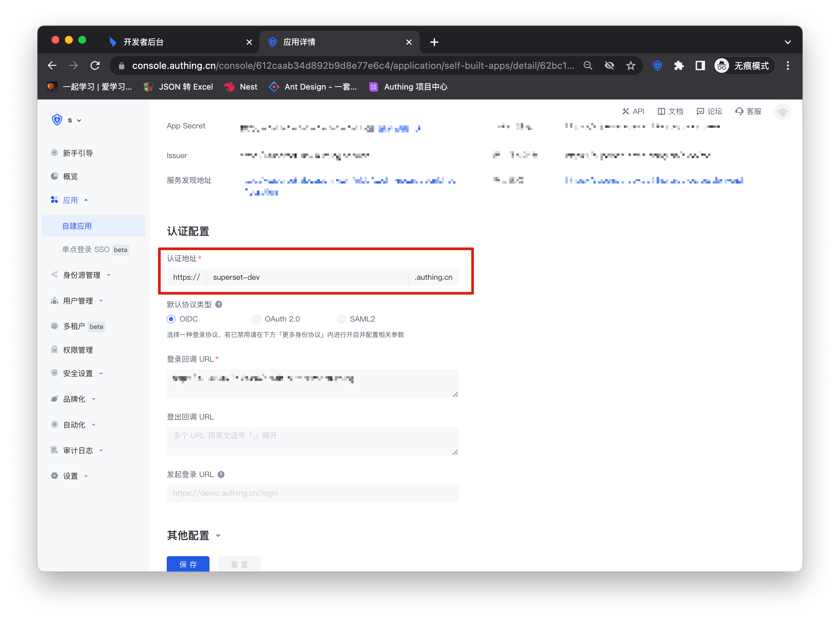Select the OAuth 2.0 radio button
Viewport: 840px width, 621px height.
256,319
